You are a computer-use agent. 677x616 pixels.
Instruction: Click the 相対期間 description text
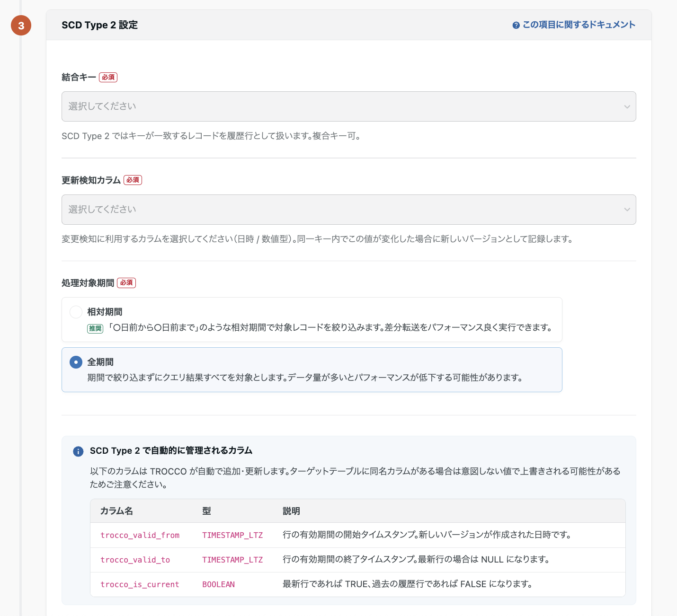(330, 327)
